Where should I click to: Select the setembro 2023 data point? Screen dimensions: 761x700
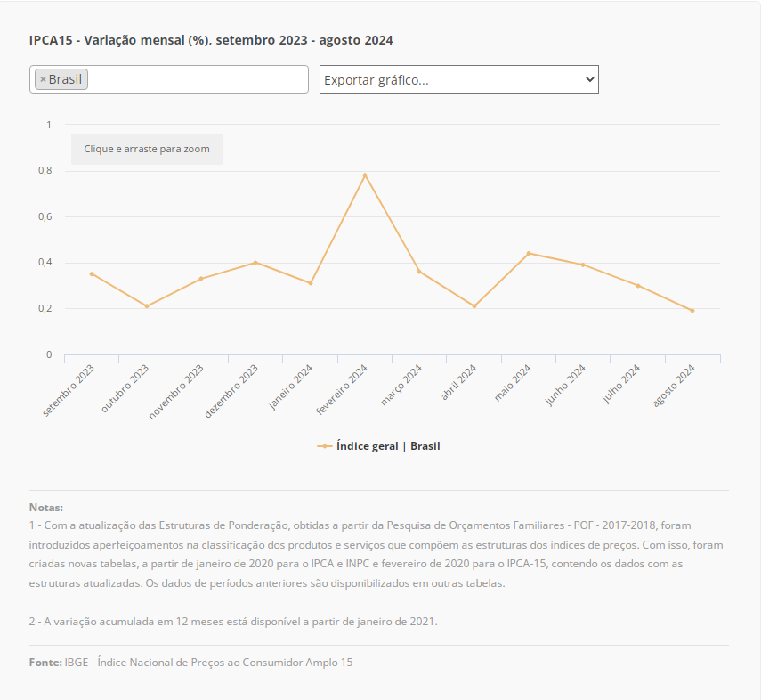pos(92,273)
